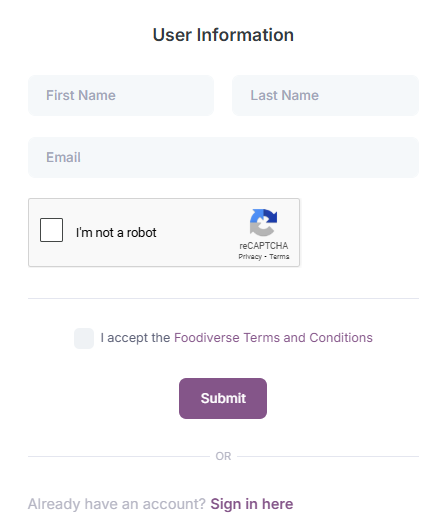441x528 pixels.
Task: Click the I'm not a robot label
Action: [x=116, y=232]
